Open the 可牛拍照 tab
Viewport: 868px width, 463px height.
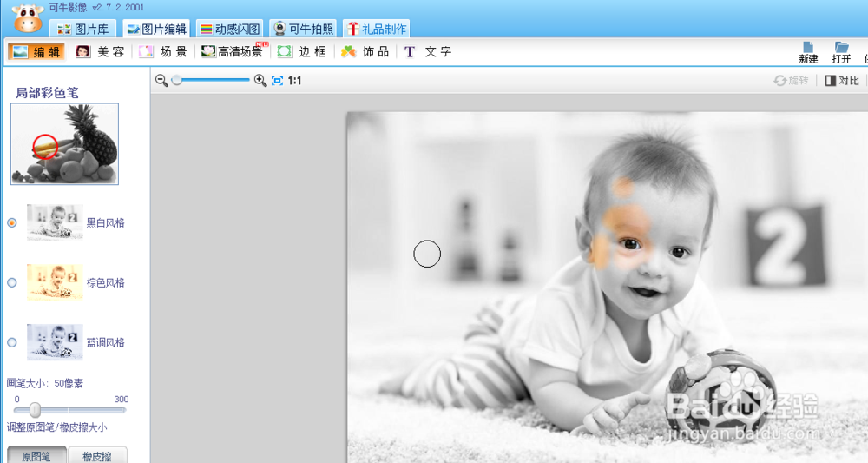(x=303, y=29)
